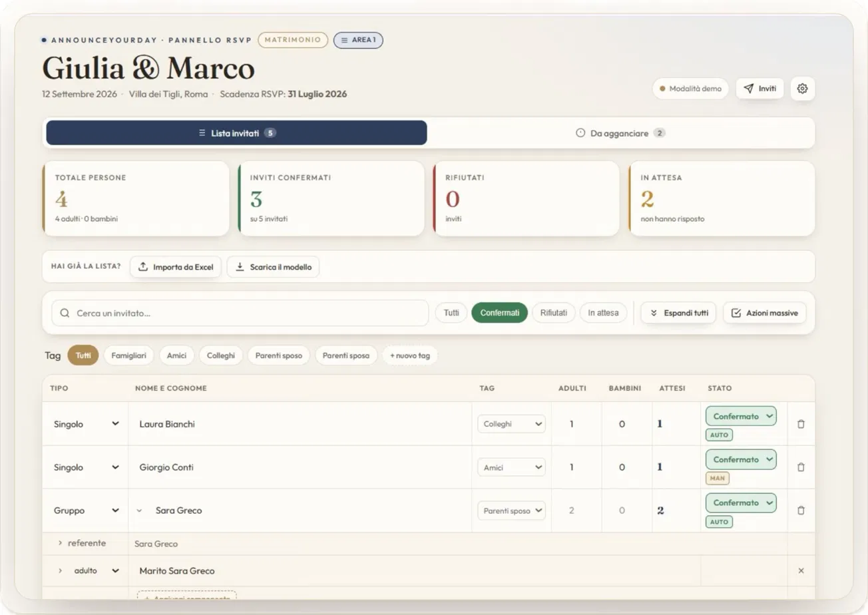Click Importa da Excel button
Viewport: 868px width, 615px height.
(x=176, y=267)
